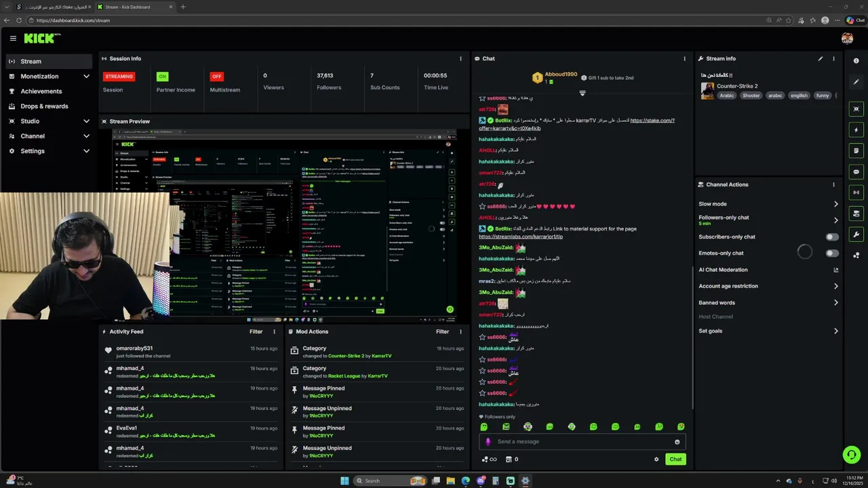
Task: Open Set goals chevron
Action: (x=835, y=331)
